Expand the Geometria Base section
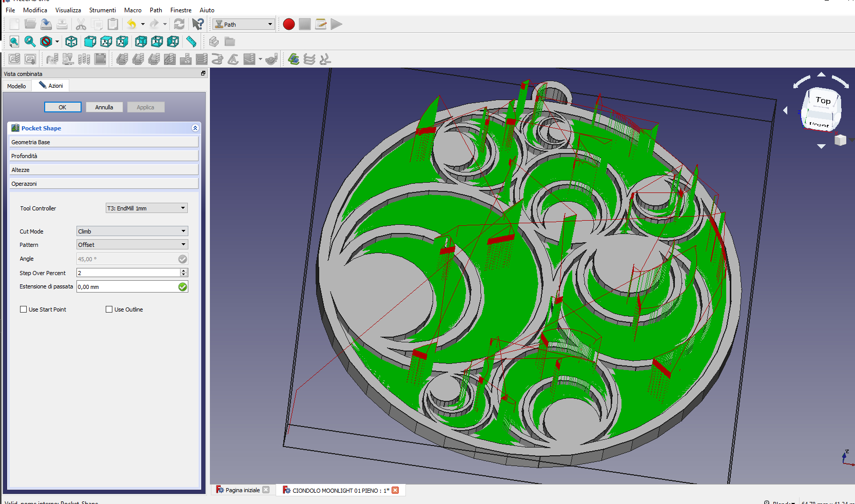This screenshot has height=504, width=855. click(104, 142)
